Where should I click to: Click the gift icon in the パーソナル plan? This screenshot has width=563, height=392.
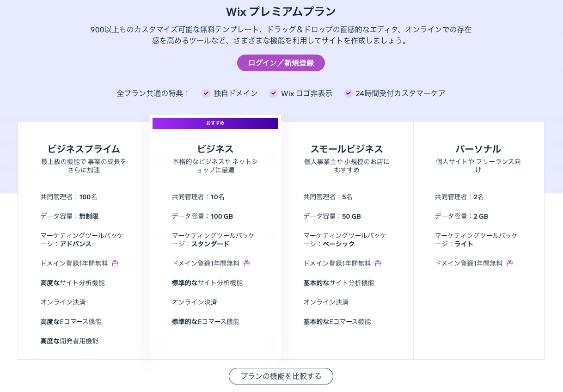pos(509,263)
